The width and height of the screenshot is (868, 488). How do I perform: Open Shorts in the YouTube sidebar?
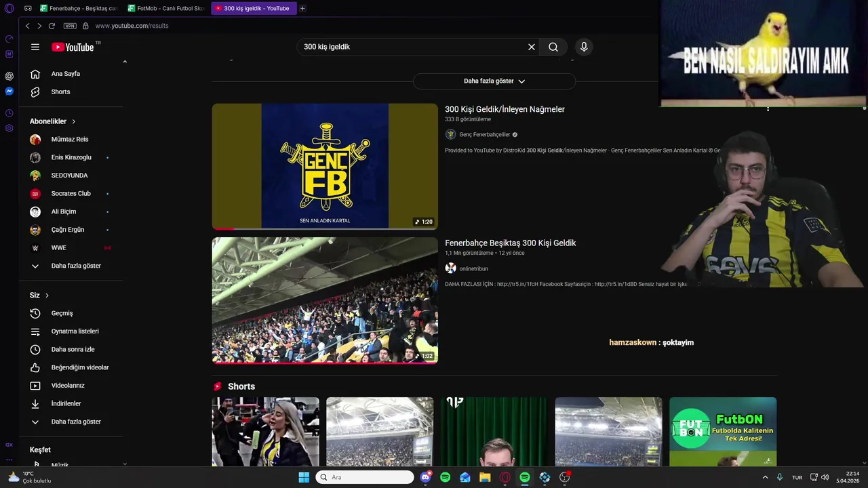pyautogui.click(x=60, y=91)
